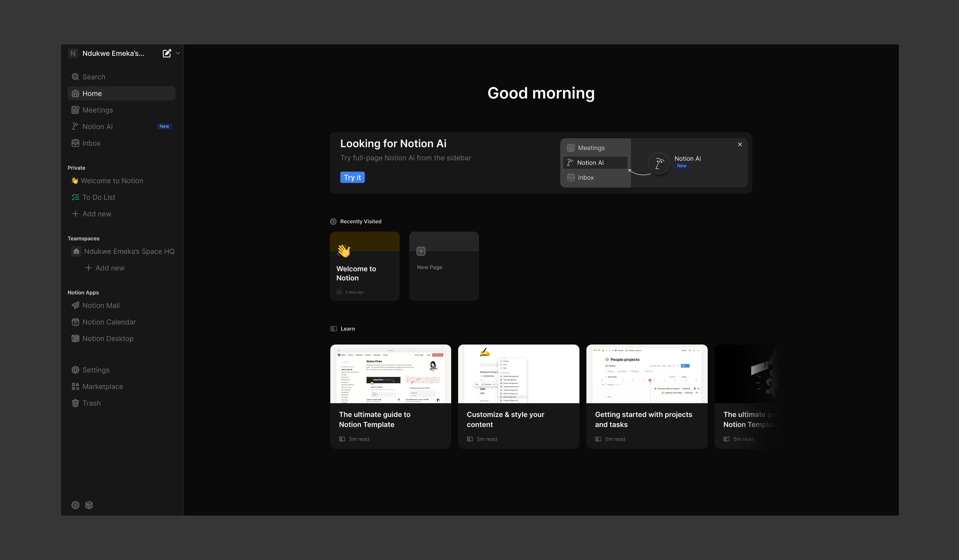Open Notion Mail app
The image size is (959, 560).
101,305
